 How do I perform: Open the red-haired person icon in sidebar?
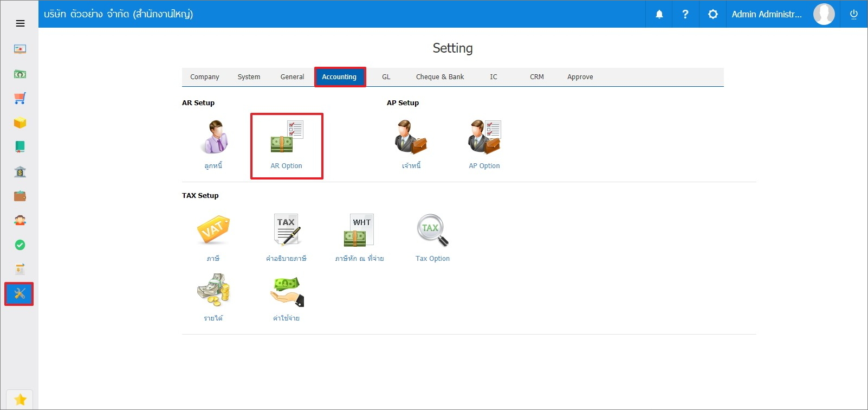[x=20, y=220]
